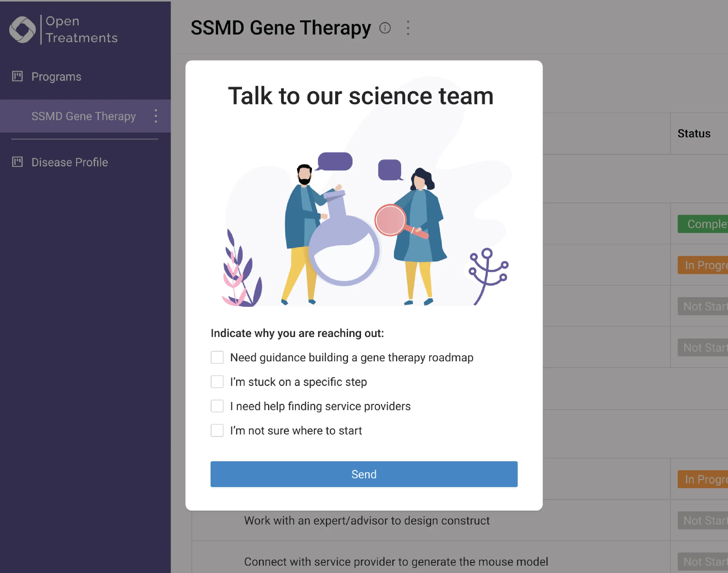Open the green Complete status dropdown
Screen dimensions: 728x573
pos(703,224)
